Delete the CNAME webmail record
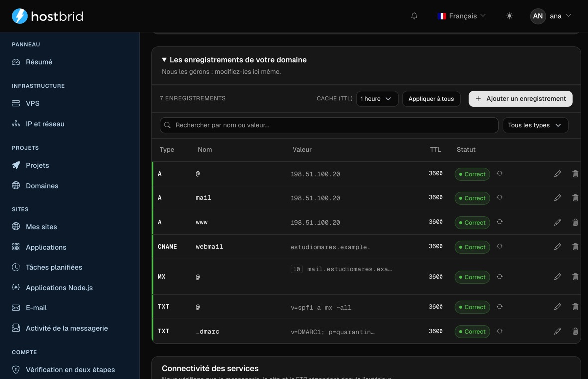The image size is (588, 379). (575, 246)
